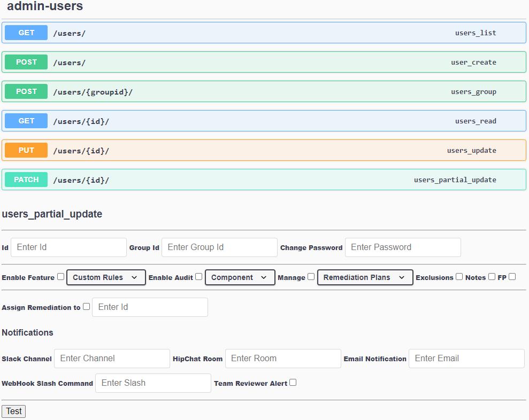Enable the Team Reviewer Alert checkbox

(293, 382)
